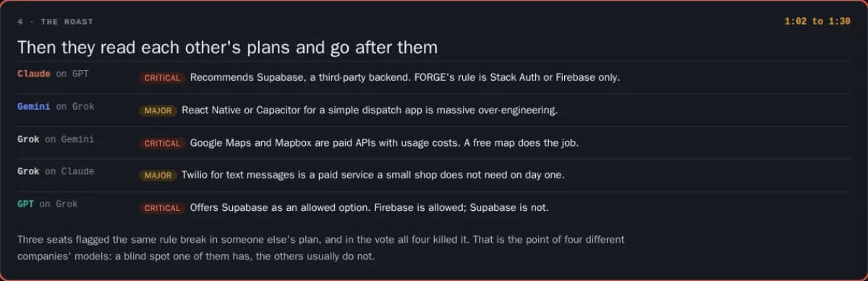Click the CRITICAL badge on Grok on Gemini row
The height and width of the screenshot is (281, 868).
pos(162,143)
